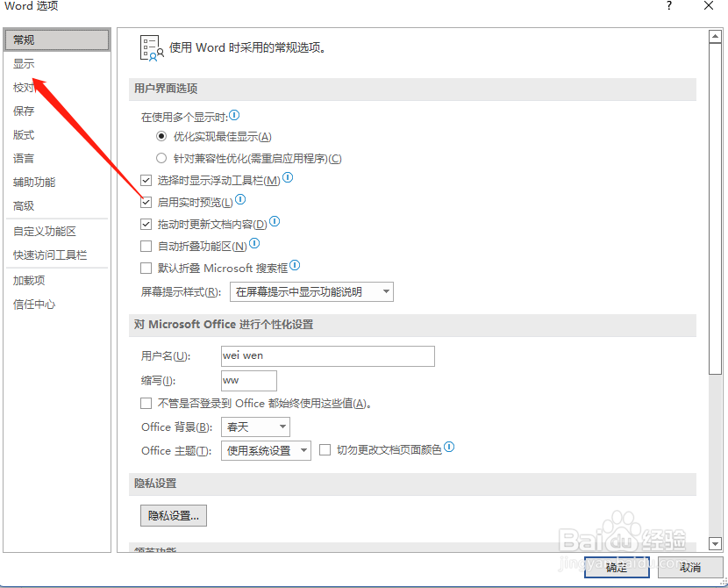Viewport: 728px width, 588px height.
Task: Click the 确定 button
Action: 617,567
